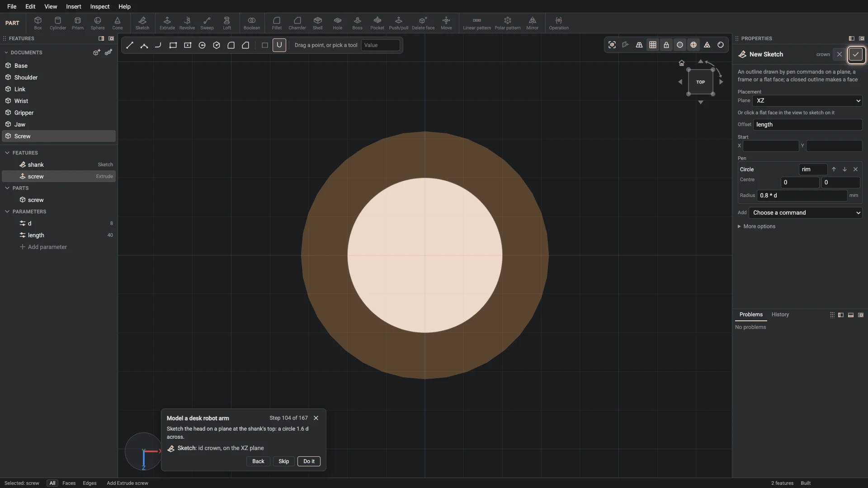Image resolution: width=868 pixels, height=488 pixels.
Task: Select the Pocket tool
Action: 377,23
